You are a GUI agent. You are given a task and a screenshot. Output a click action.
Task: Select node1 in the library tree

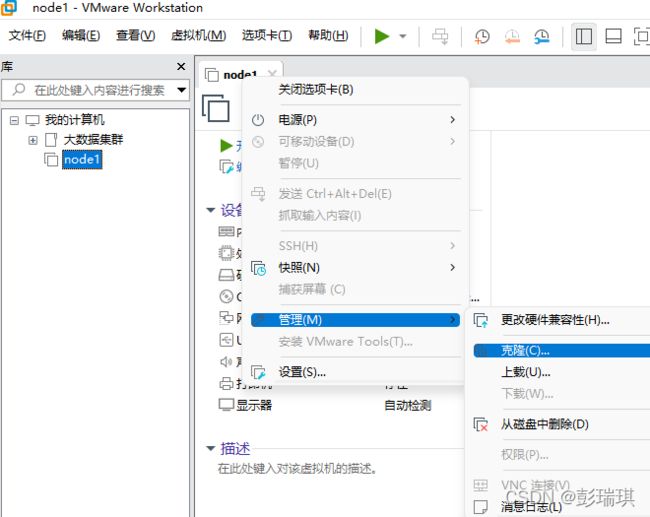(82, 160)
